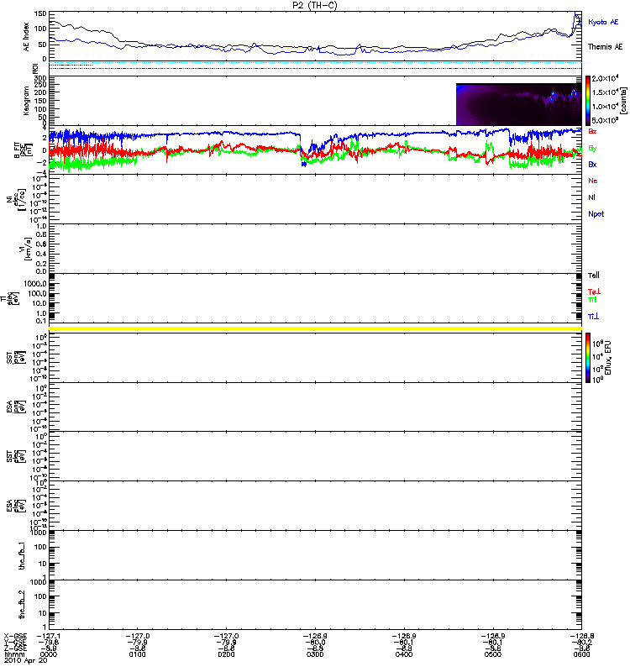This screenshot has width=630, height=672.
Task: Click the 0600 time tick label
Action: (581, 654)
